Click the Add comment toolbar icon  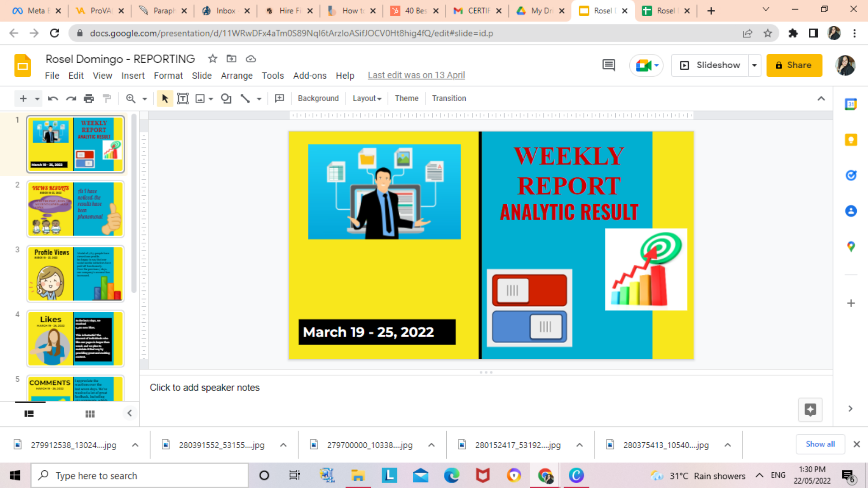279,99
